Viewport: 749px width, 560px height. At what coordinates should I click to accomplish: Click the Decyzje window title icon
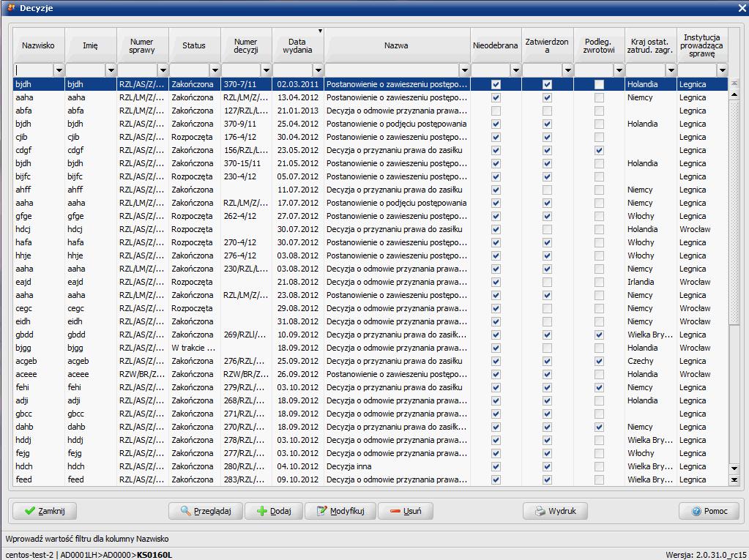pyautogui.click(x=11, y=7)
